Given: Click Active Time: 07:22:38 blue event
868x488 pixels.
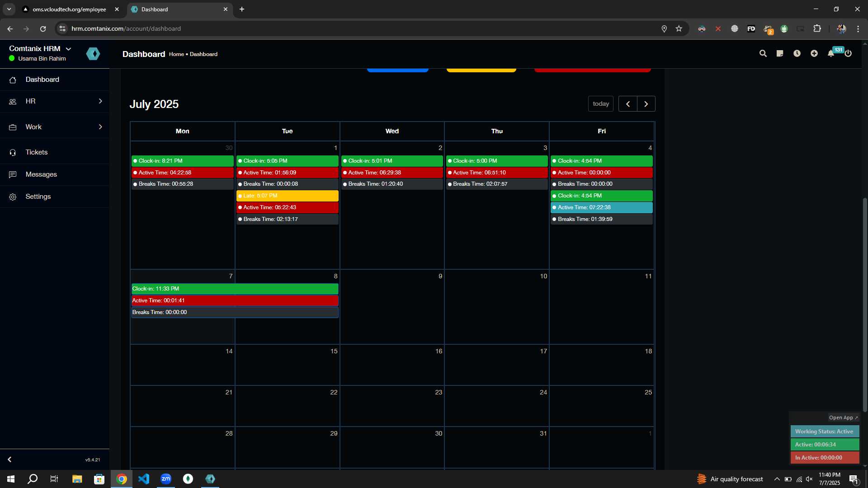Looking at the screenshot, I should pyautogui.click(x=602, y=207).
